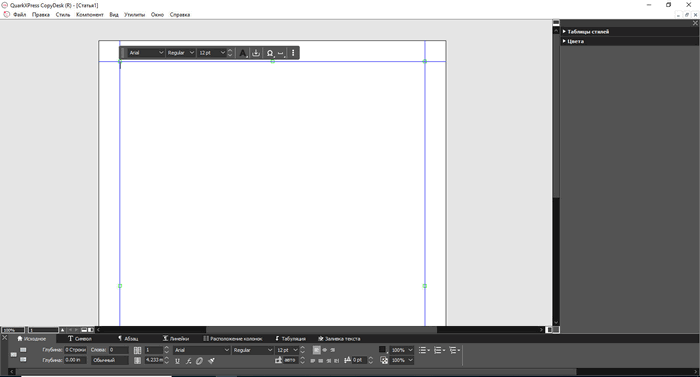This screenshot has height=377, width=700.
Task: Switch to the Заливка текста tab
Action: pyautogui.click(x=339, y=339)
